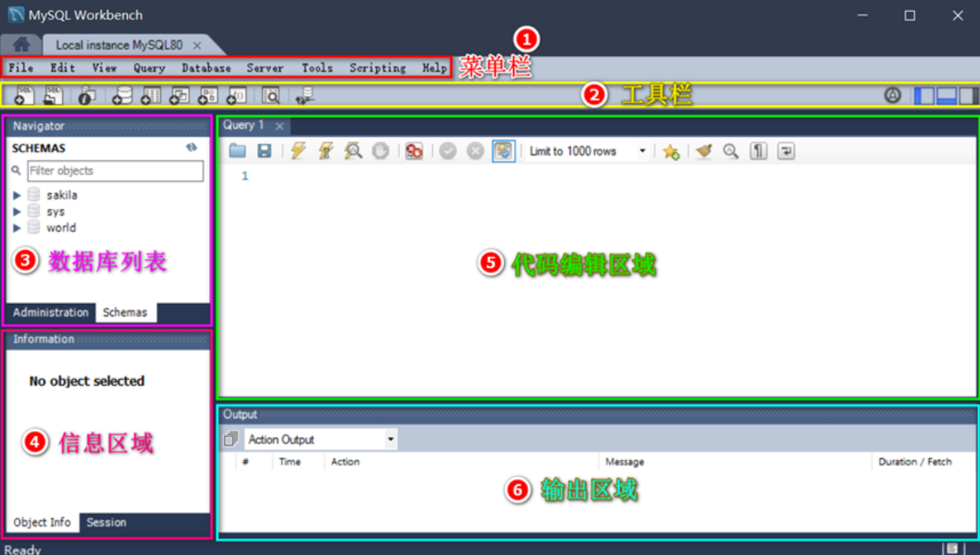Switch to the Object Info tab
The image size is (980, 555).
coord(42,523)
